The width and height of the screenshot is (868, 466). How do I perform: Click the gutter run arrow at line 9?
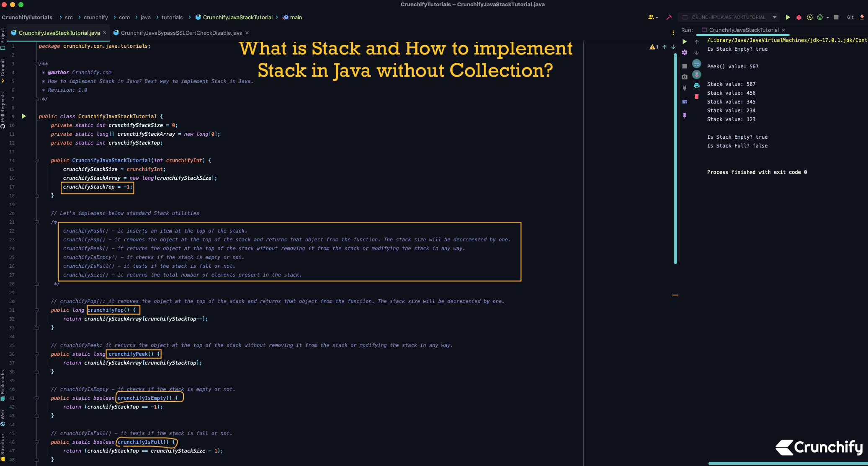point(24,116)
